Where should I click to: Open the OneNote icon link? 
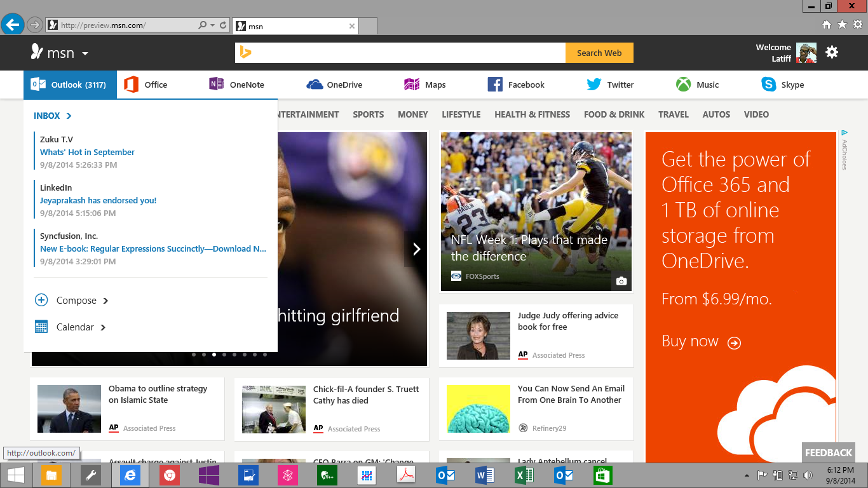[216, 84]
